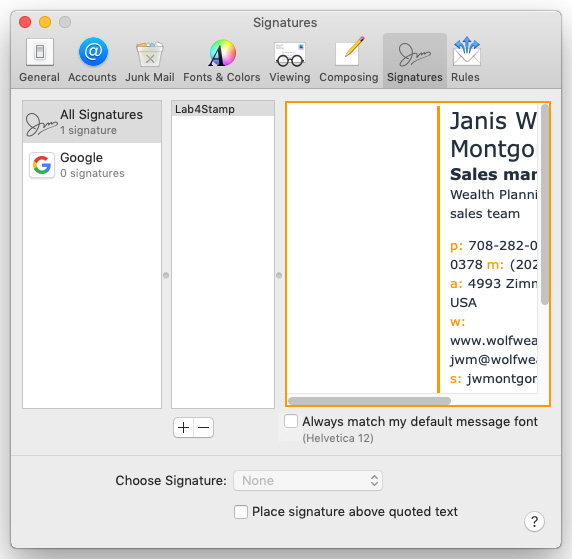
Task: Select All Signatures in the account list
Action: (x=92, y=122)
